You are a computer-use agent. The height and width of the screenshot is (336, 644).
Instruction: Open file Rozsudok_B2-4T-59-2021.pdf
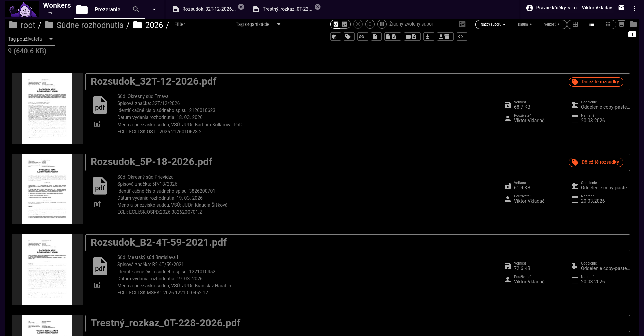click(x=159, y=242)
